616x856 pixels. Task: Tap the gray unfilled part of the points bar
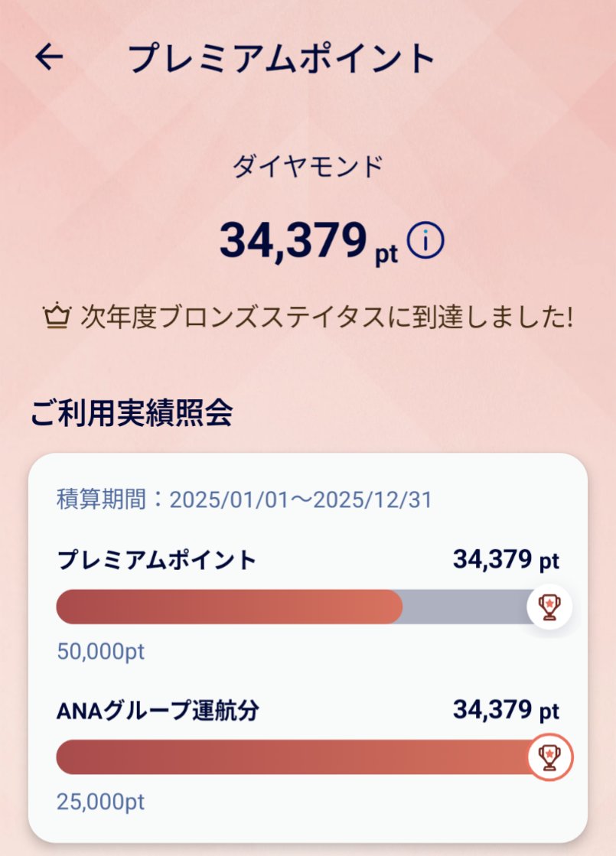[465, 607]
